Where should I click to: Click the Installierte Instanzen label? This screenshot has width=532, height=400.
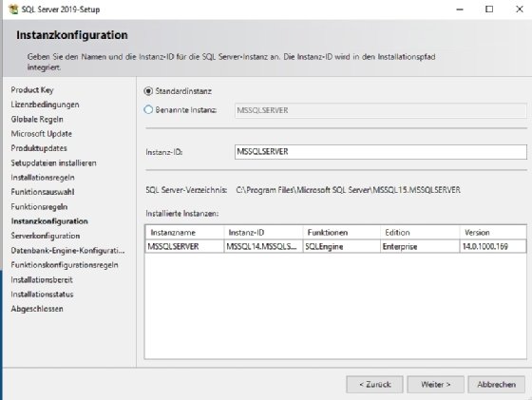[182, 214]
